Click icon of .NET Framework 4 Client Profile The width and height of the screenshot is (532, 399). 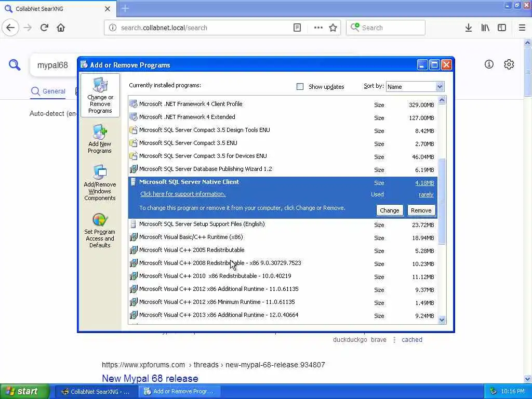pyautogui.click(x=134, y=104)
